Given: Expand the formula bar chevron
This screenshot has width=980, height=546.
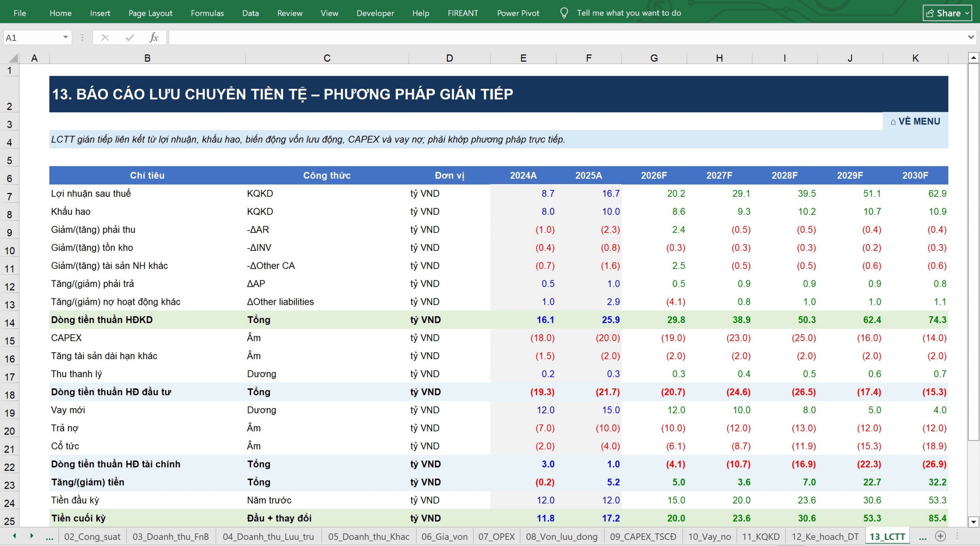Looking at the screenshot, I should click(971, 37).
